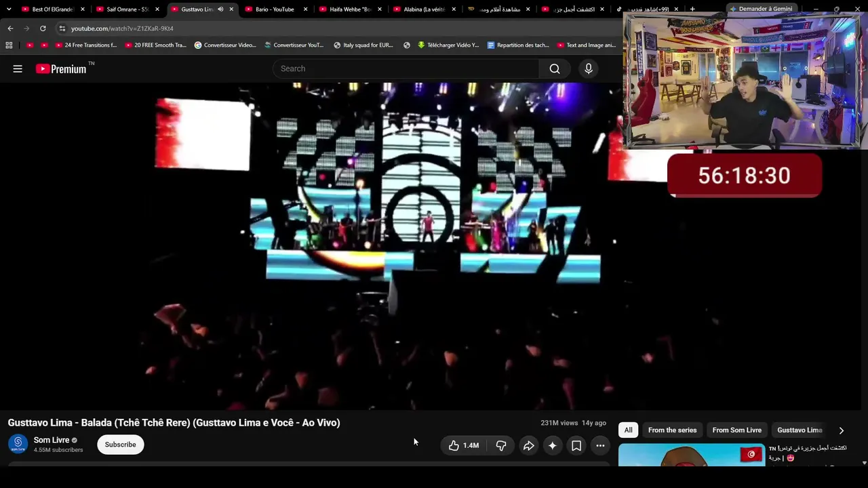Open 24 Free Transitions bookmark

coord(85,45)
